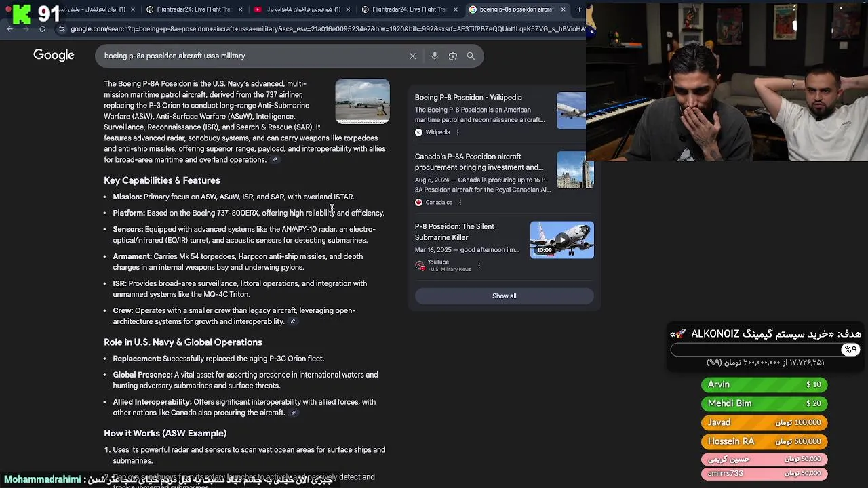Open the Canada result building thumbnail
This screenshot has width=868, height=488.
(x=575, y=169)
